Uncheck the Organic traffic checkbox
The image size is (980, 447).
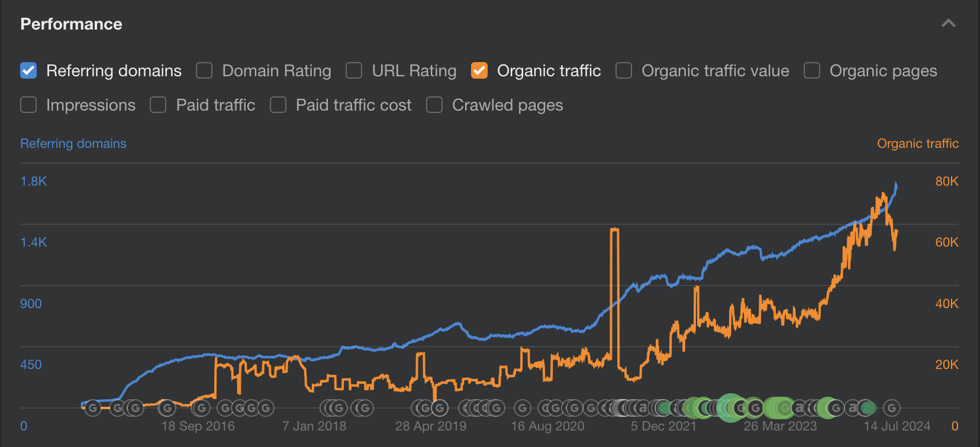479,71
